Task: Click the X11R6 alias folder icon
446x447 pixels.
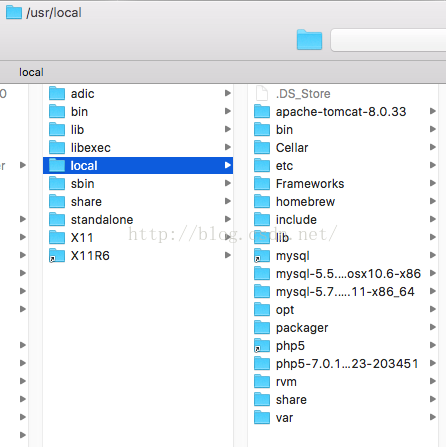Action: (x=57, y=255)
